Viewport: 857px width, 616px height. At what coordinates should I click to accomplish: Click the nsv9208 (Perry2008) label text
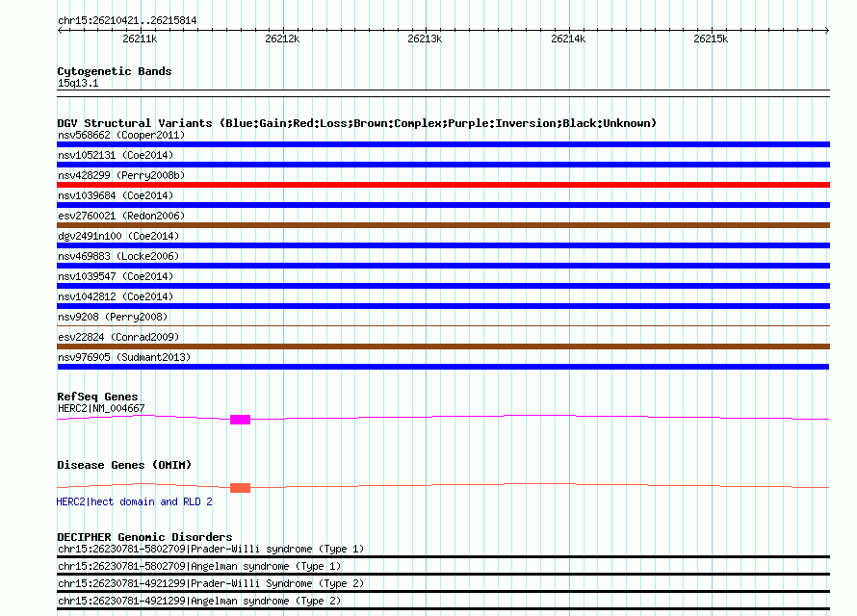pos(113,317)
